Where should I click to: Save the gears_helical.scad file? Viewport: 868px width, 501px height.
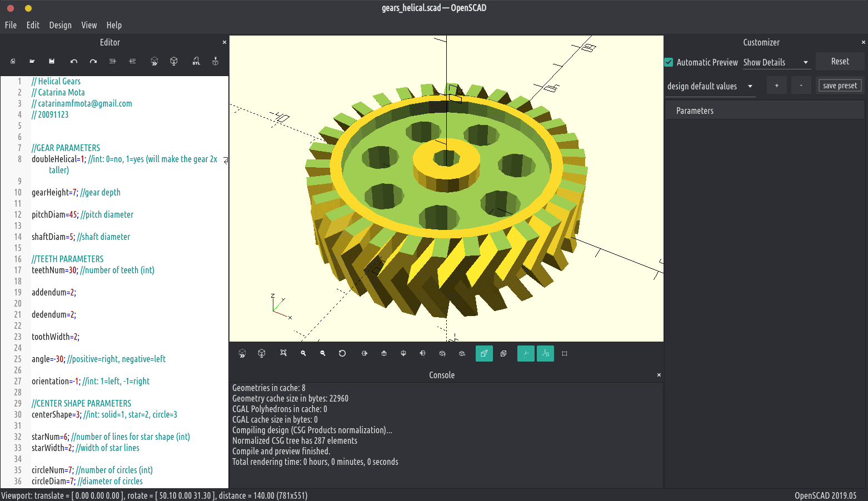click(51, 61)
